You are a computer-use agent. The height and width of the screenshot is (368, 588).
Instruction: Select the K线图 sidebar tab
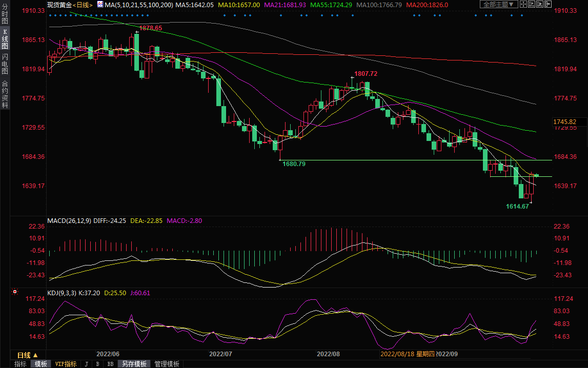point(5,39)
